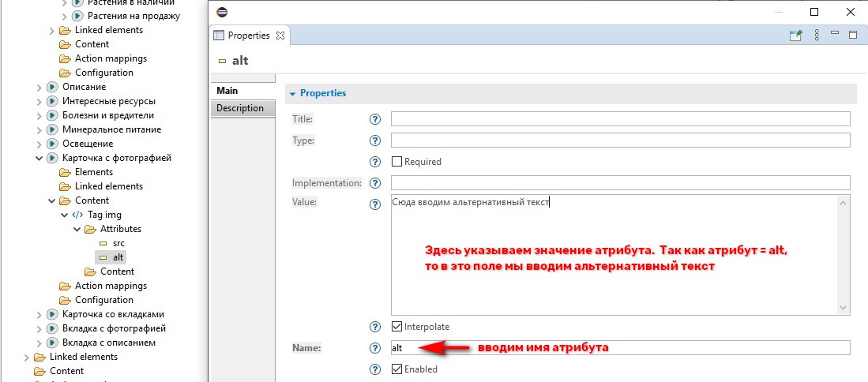Viewport: 868px width, 382px height.
Task: Select Elements under Карточка с фотографией
Action: [x=93, y=172]
